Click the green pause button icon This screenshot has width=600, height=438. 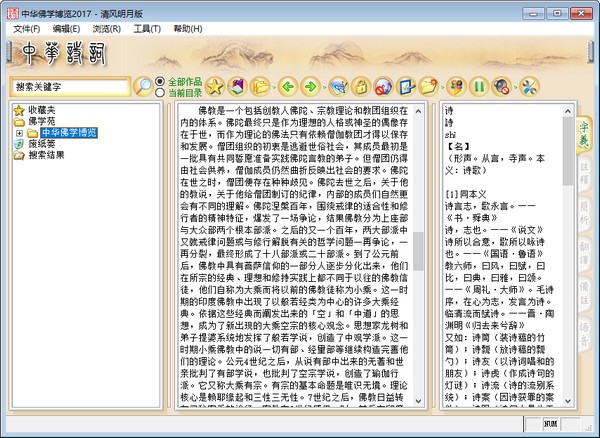478,87
